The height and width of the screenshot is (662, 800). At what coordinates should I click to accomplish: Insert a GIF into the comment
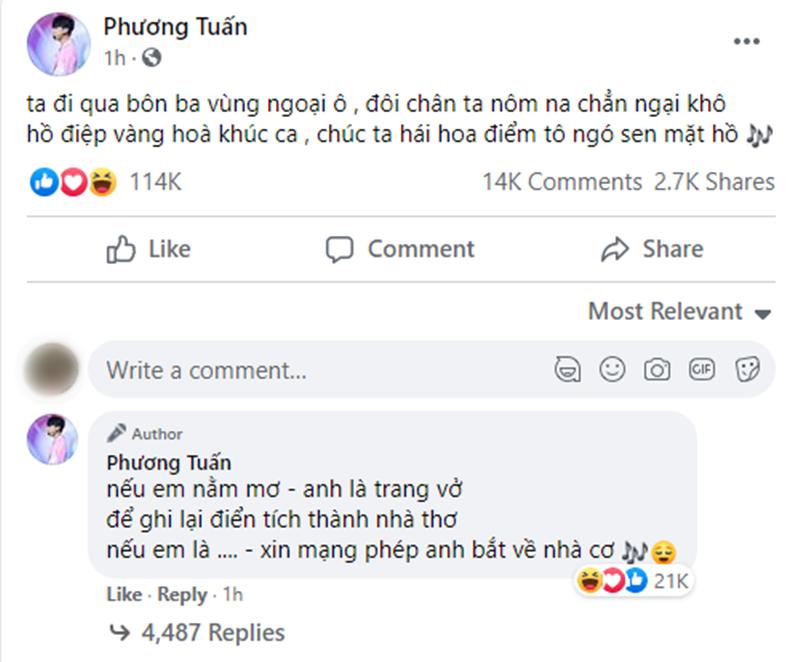702,370
